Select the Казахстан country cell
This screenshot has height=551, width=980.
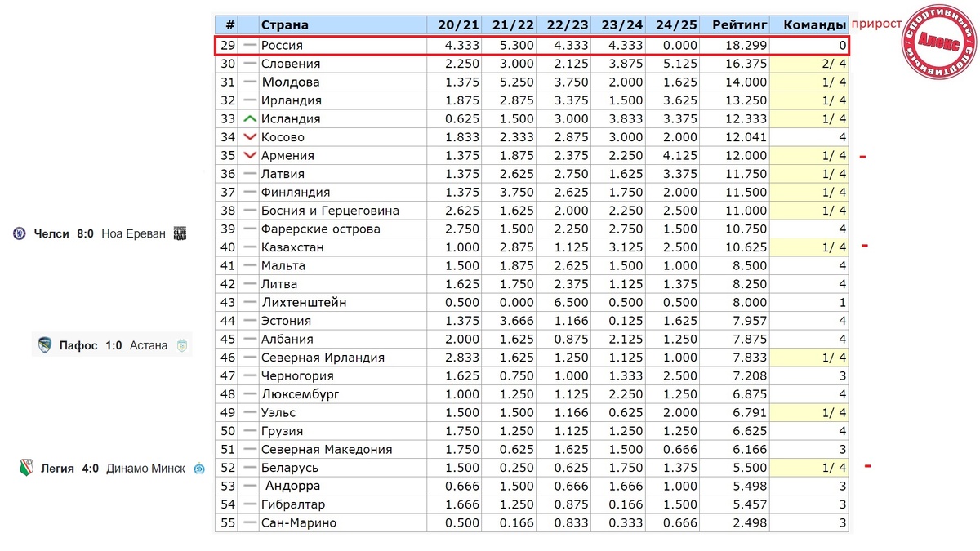[x=343, y=247]
